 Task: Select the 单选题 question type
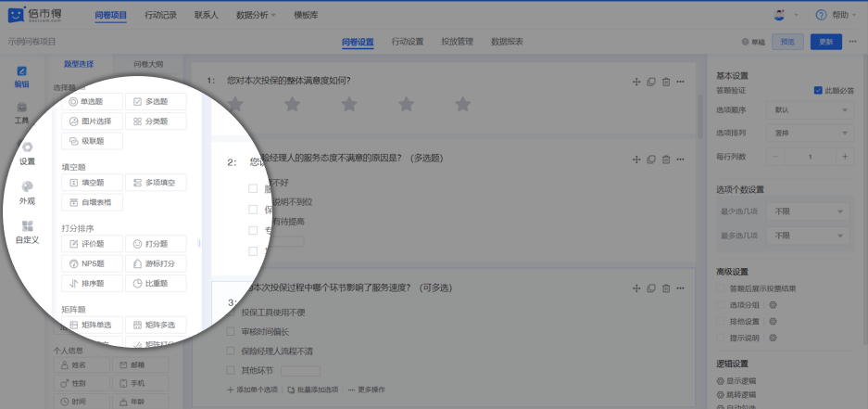91,101
